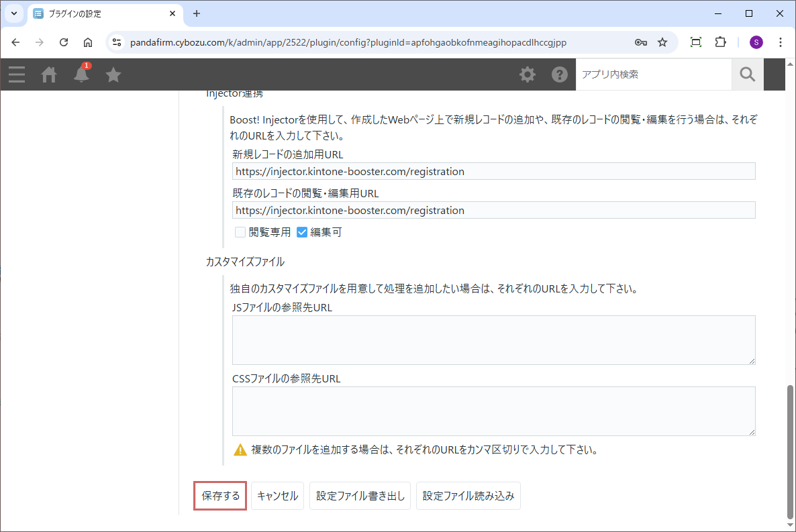Open the settings gear in kintone header
The height and width of the screenshot is (532, 796).
(x=528, y=74)
